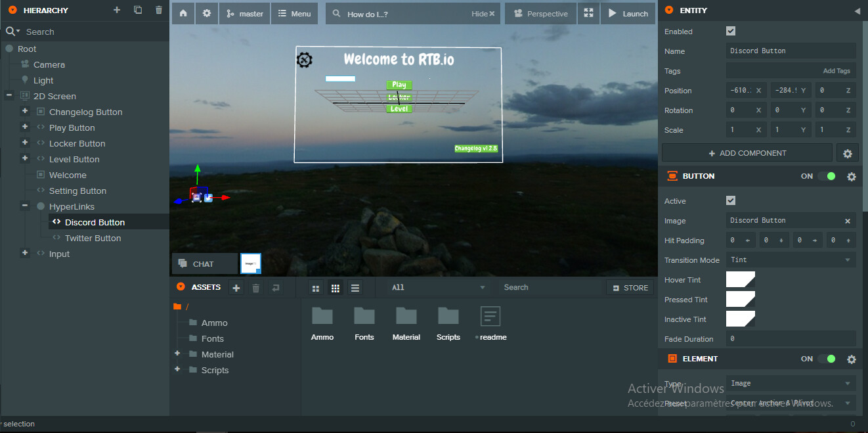This screenshot has height=433, width=868.
Task: Click the Launch button
Action: [x=628, y=14]
